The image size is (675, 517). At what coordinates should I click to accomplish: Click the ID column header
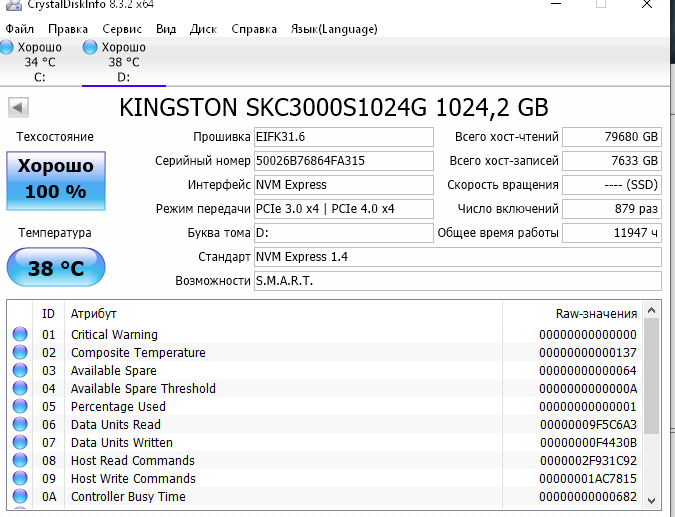point(48,314)
